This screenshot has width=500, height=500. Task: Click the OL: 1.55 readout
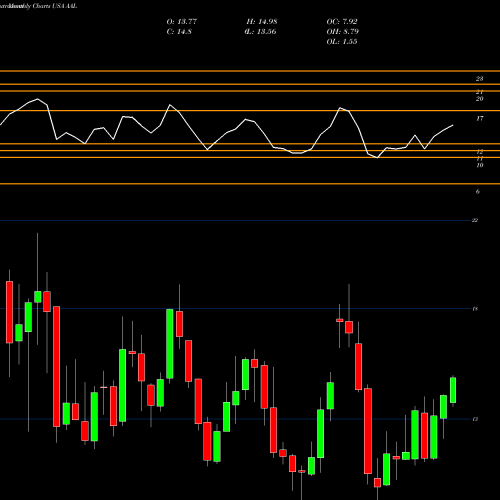tap(342, 42)
